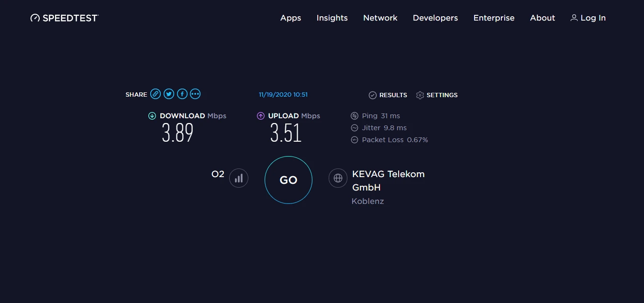Viewport: 644px width, 303px height.
Task: Select the KEVAG Telekom GmbH server name
Action: point(388,181)
